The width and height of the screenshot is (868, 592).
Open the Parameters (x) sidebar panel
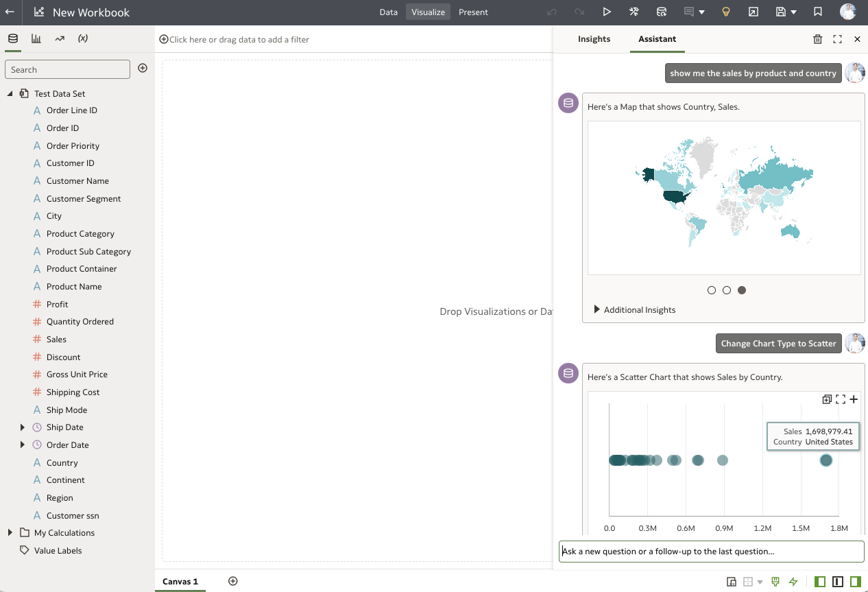(82, 38)
